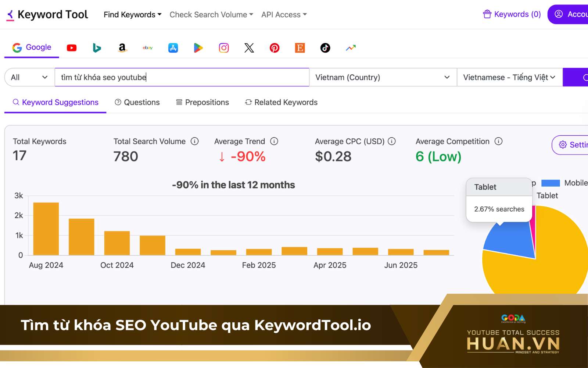This screenshot has height=368, width=588.
Task: Open the Vietnamese language dropdown
Action: [x=510, y=77]
